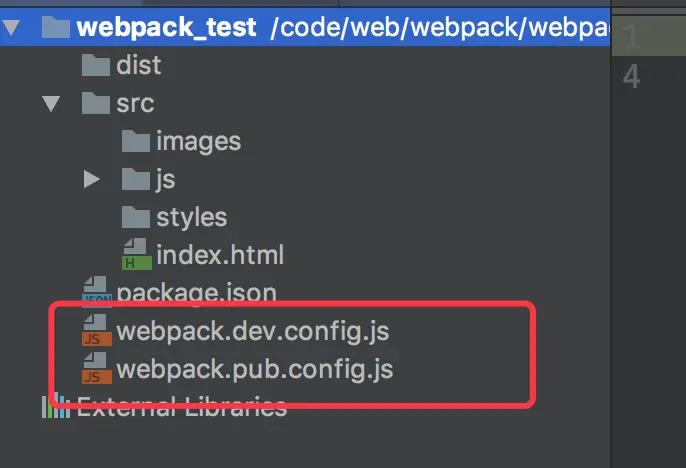Click the External Libraries bars icon
Screen dimensions: 686x468
[56, 406]
